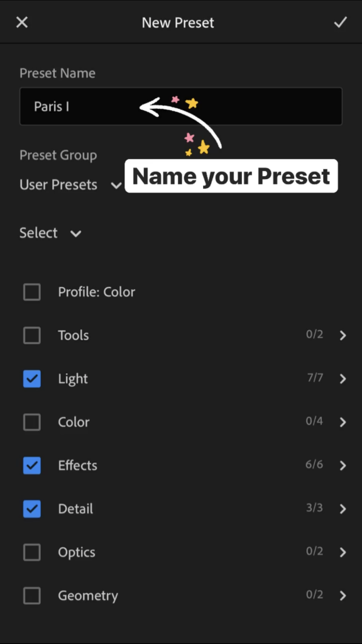Image resolution: width=362 pixels, height=644 pixels.
Task: Check the Color settings checkbox
Action: (32, 422)
